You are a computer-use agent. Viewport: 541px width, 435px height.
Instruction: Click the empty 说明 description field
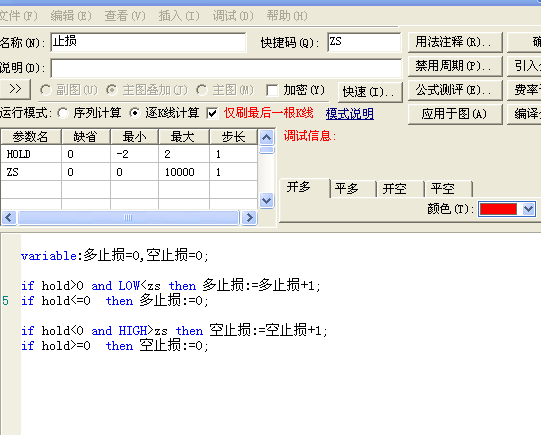click(x=226, y=68)
